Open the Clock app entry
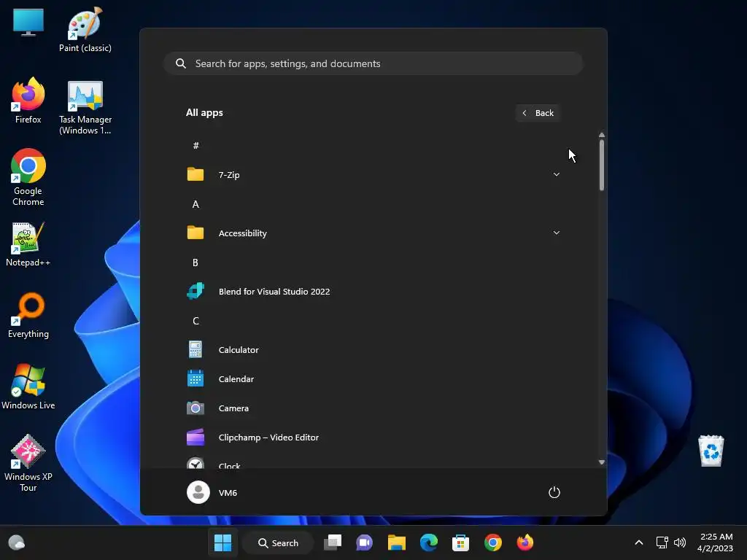This screenshot has height=560, width=747. [x=373, y=463]
